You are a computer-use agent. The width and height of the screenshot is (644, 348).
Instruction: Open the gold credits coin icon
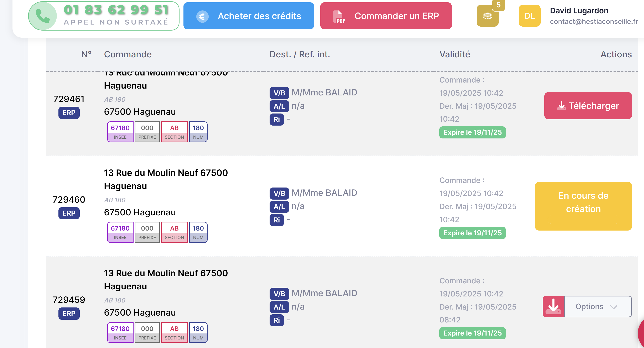[x=488, y=16]
